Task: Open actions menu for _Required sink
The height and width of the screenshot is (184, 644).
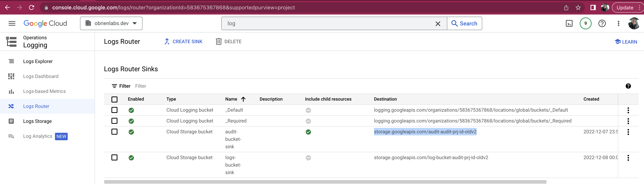Action: click(x=628, y=121)
